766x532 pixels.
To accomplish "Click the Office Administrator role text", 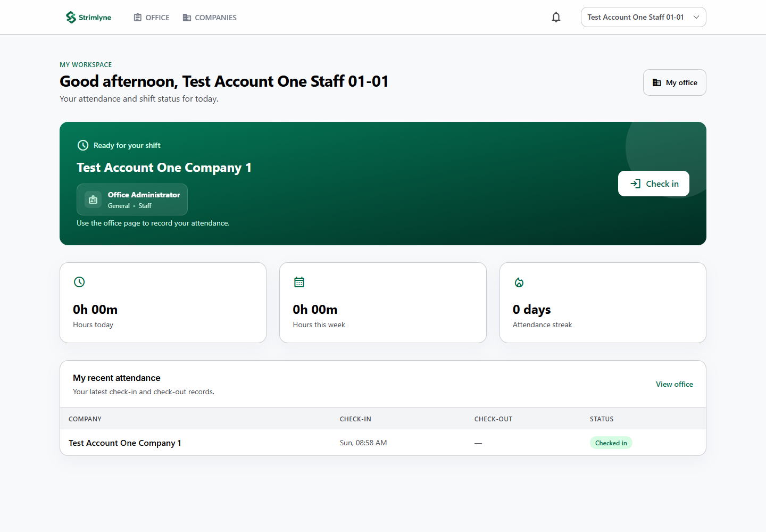I will pyautogui.click(x=144, y=195).
